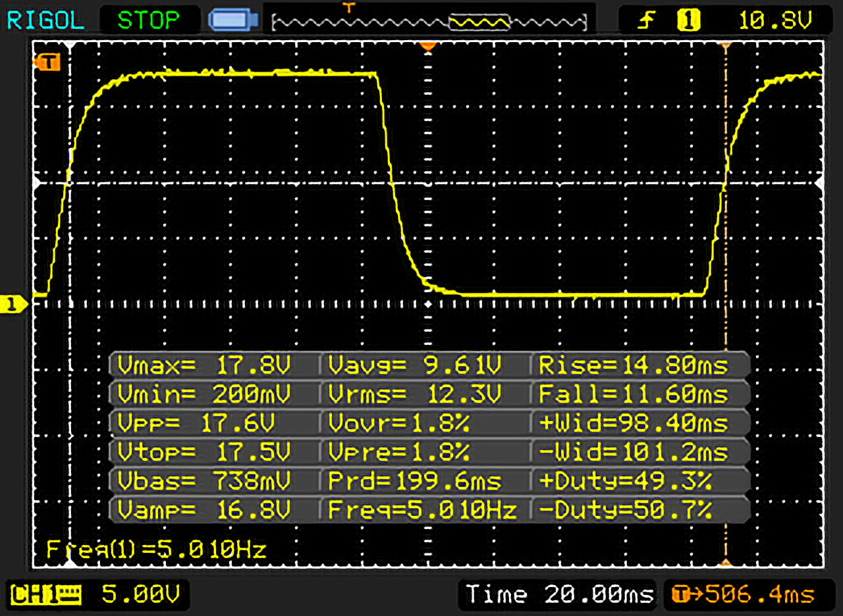843x616 pixels.
Task: Click the Vpre=1.8% measurement
Action: point(399,451)
